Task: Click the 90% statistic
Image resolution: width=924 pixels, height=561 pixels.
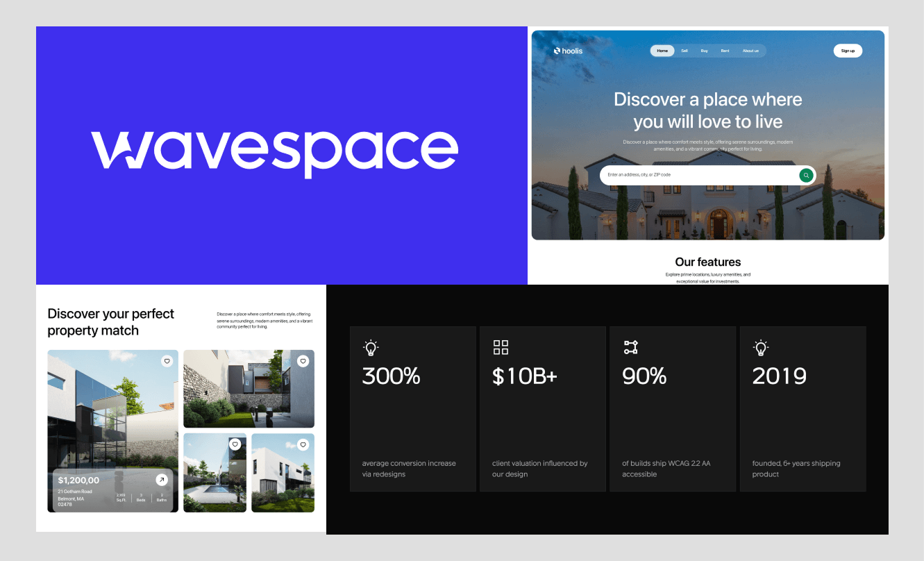Action: 644,376
